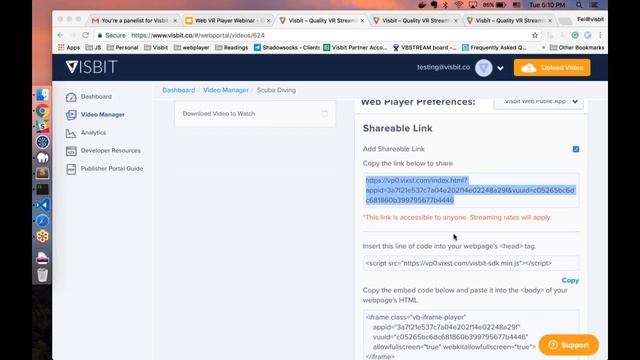Screen dimensions: 640x360
Task: Open the Visbit bookmarks folder
Action: [x=156, y=48]
